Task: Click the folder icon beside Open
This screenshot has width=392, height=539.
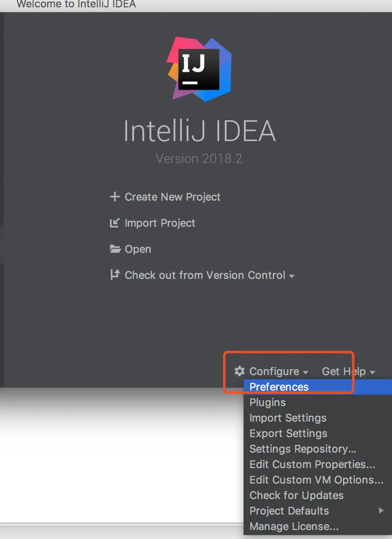Action: tap(115, 249)
